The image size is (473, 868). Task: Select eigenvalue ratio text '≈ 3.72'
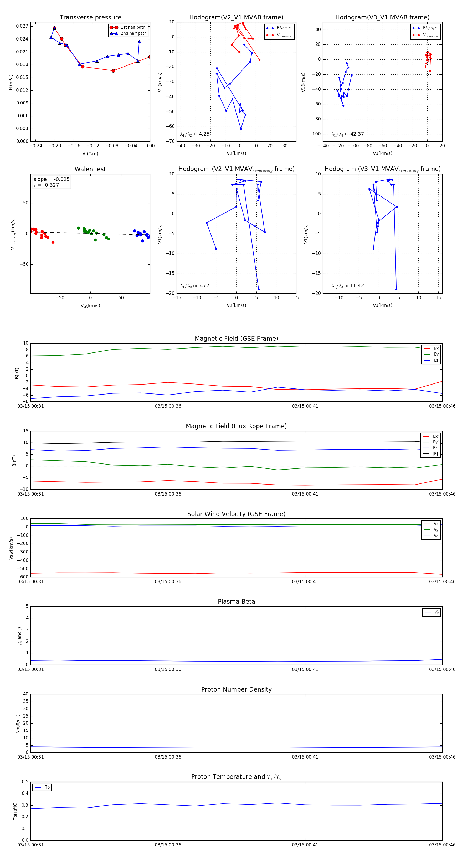[194, 286]
